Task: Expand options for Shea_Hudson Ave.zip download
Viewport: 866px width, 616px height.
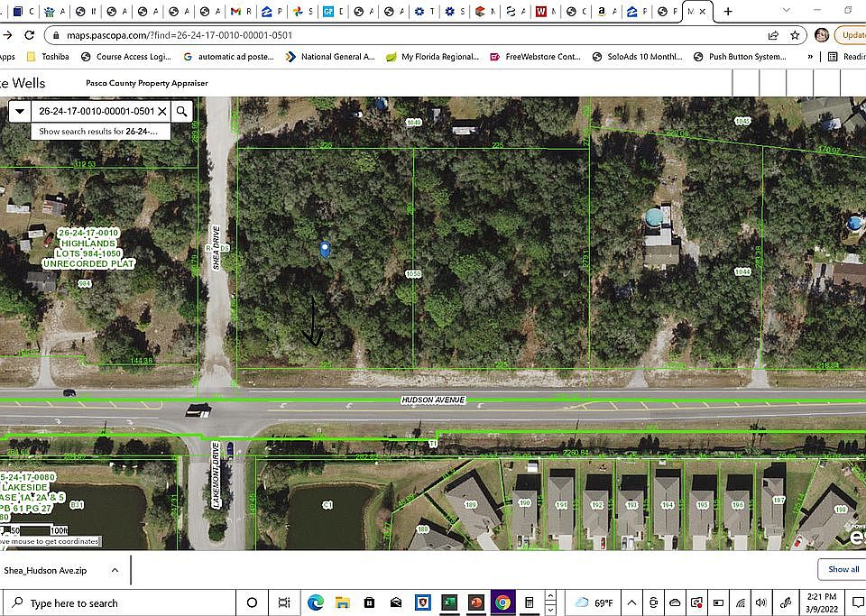Action: click(115, 570)
